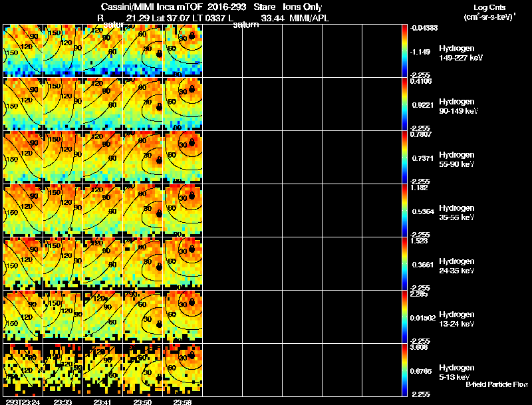Click the '2016-293' date in title
Viewport: 532px width, 405px height.
[227, 7]
